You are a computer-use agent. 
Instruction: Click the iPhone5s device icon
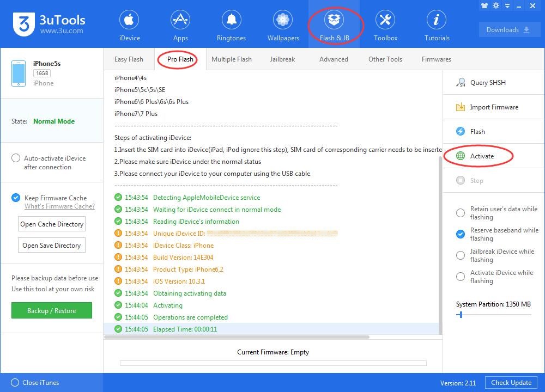pyautogui.click(x=19, y=73)
